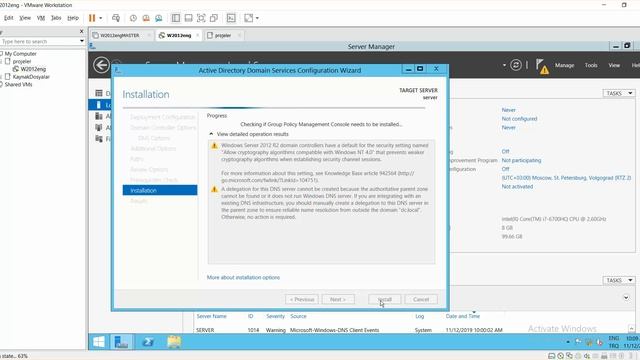The width and height of the screenshot is (640, 360).
Task: Open the notifications flag with warning
Action: point(542,66)
